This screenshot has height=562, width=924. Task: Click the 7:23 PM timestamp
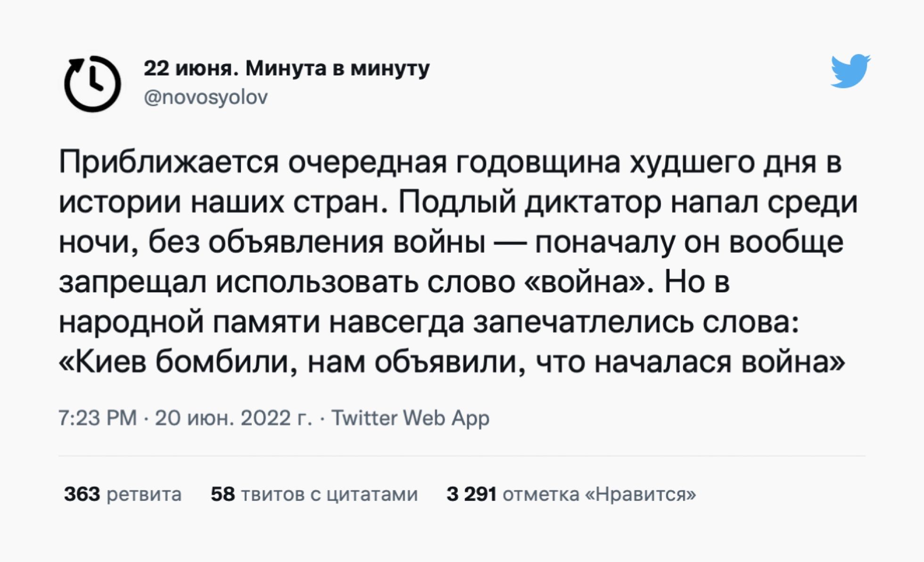tap(98, 418)
